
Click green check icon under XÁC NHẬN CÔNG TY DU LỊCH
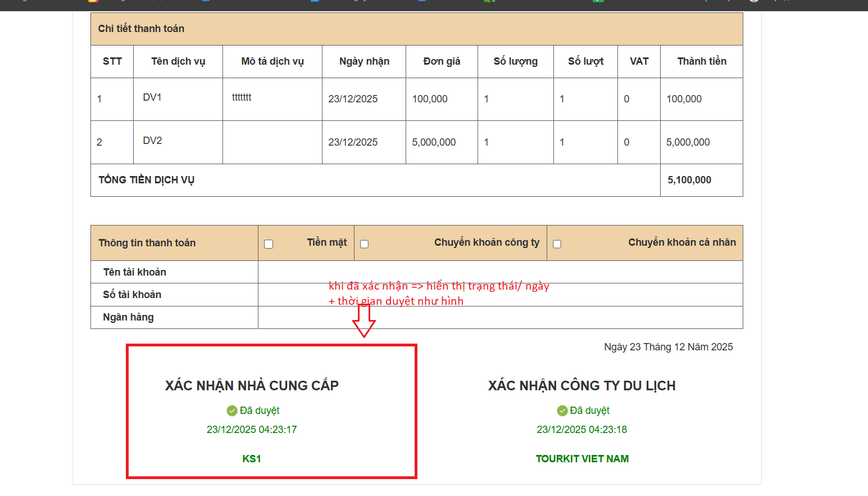[x=562, y=411]
